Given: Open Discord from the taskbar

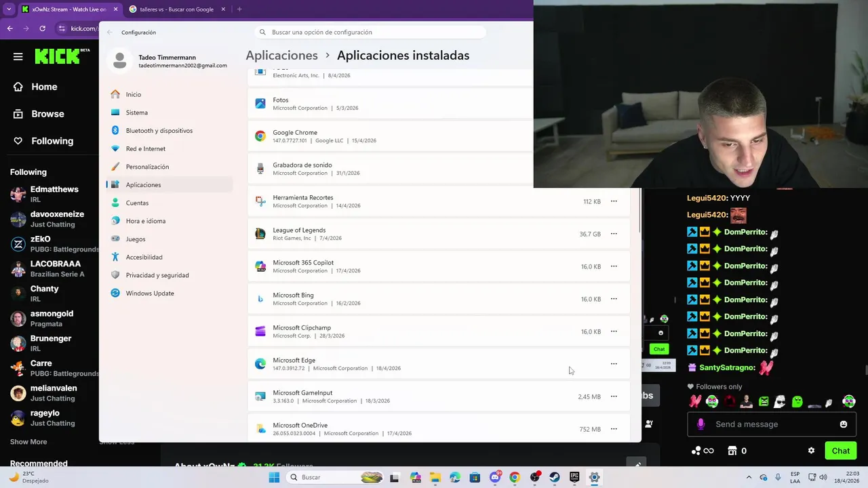Looking at the screenshot, I should [495, 477].
